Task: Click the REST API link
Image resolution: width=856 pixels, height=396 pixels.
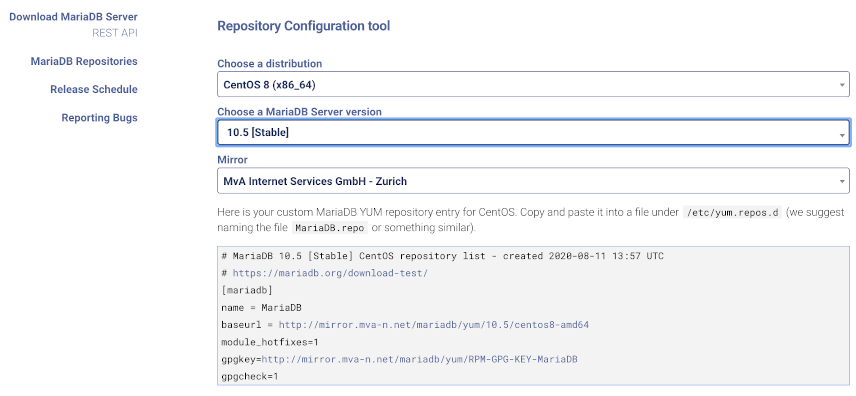Action: [115, 33]
